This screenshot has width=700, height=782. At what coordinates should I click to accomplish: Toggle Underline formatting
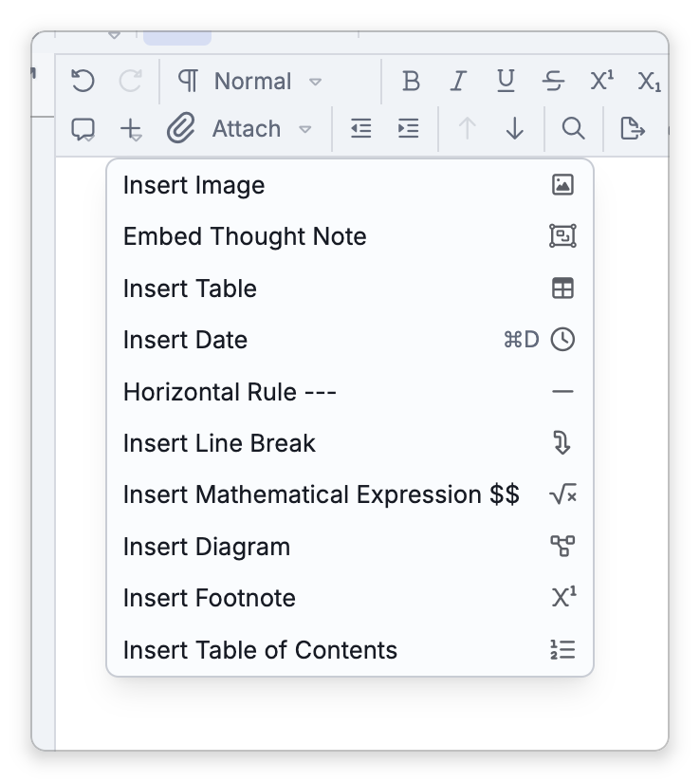point(506,81)
